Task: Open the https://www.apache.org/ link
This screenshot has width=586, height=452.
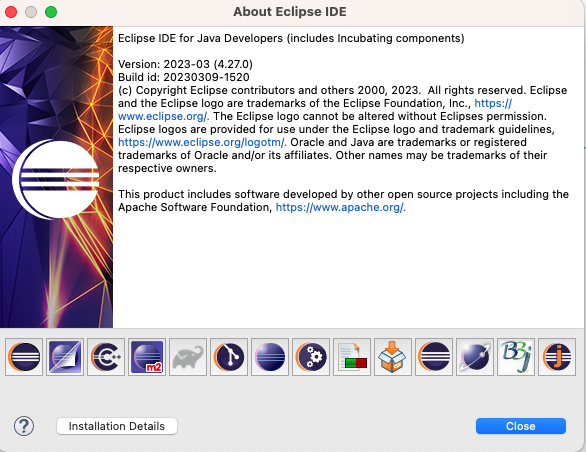Action: 340,207
